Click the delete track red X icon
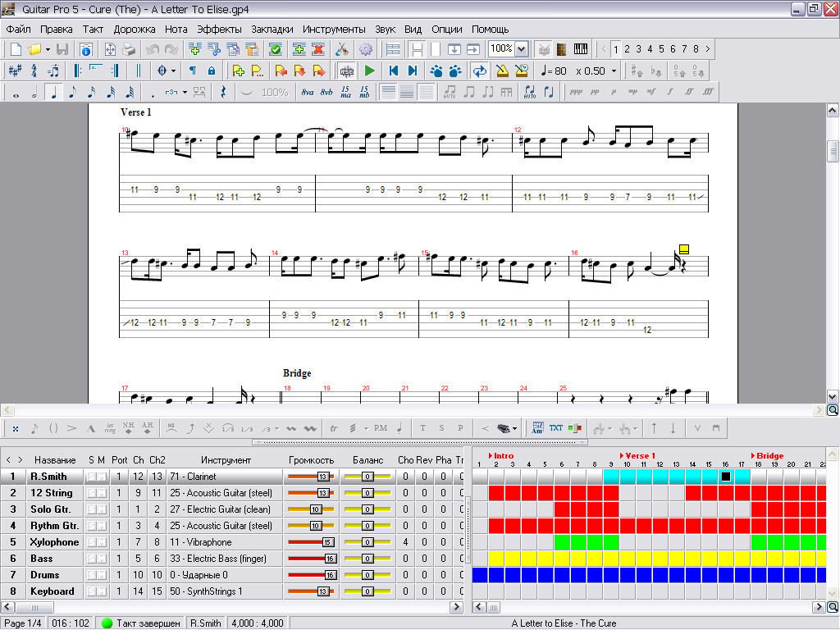The height and width of the screenshot is (630, 840). (318, 49)
